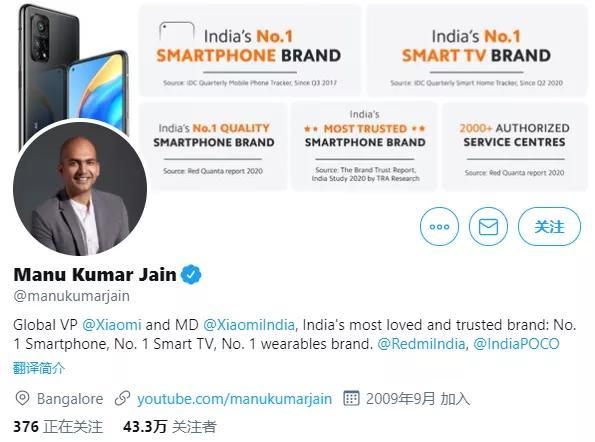The image size is (595, 442).
Task: Open the @IndiaPOCO mention link
Action: point(516,344)
